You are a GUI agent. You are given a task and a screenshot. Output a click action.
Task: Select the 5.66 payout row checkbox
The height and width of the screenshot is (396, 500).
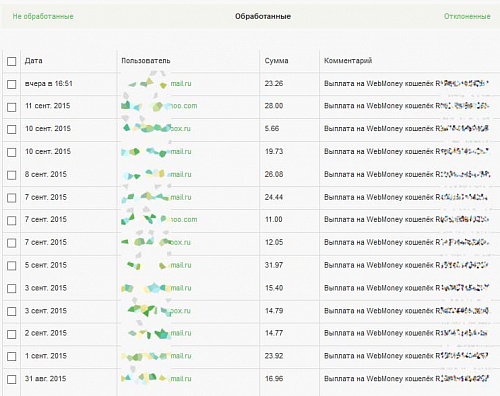coord(12,129)
